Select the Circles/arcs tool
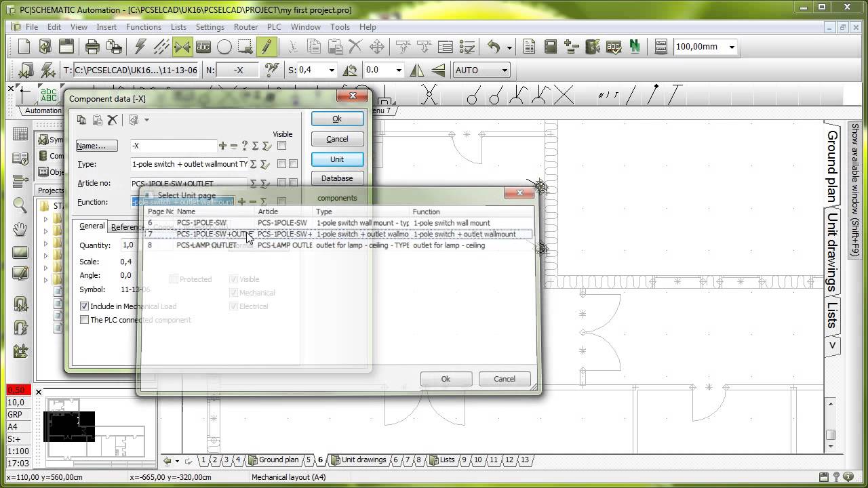 click(x=224, y=47)
